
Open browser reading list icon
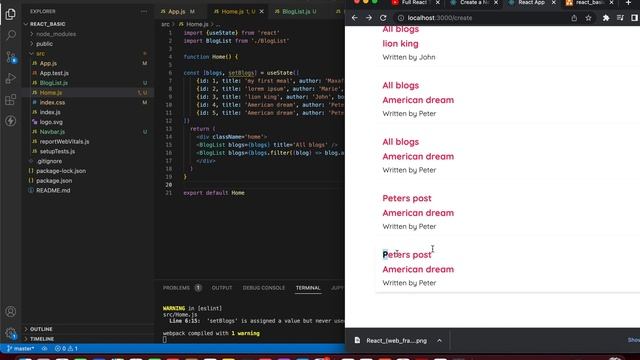tap(620, 18)
